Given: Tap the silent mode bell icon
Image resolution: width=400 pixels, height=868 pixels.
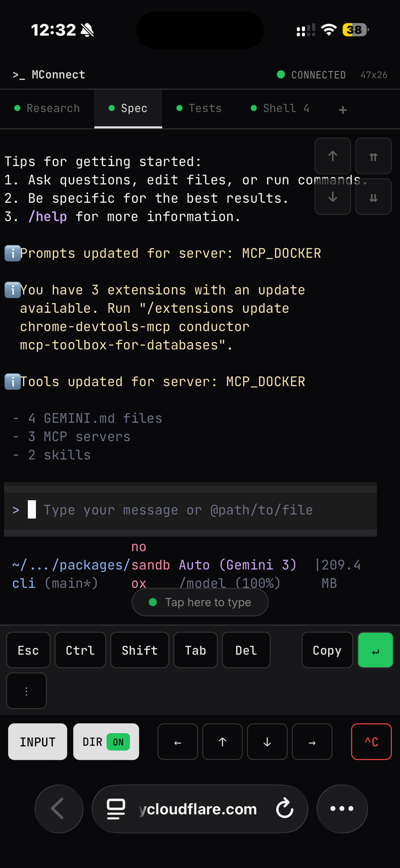Looking at the screenshot, I should pos(87,30).
